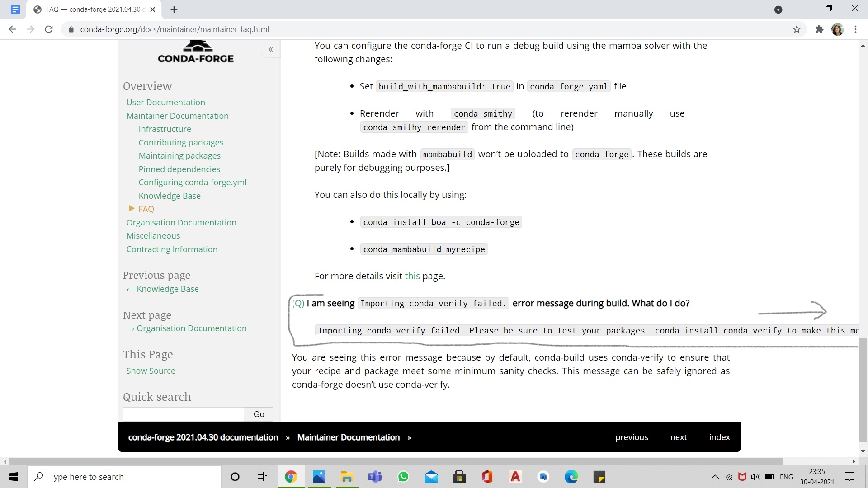Open the sidebar Knowledge Base entry under Overview

(x=170, y=196)
